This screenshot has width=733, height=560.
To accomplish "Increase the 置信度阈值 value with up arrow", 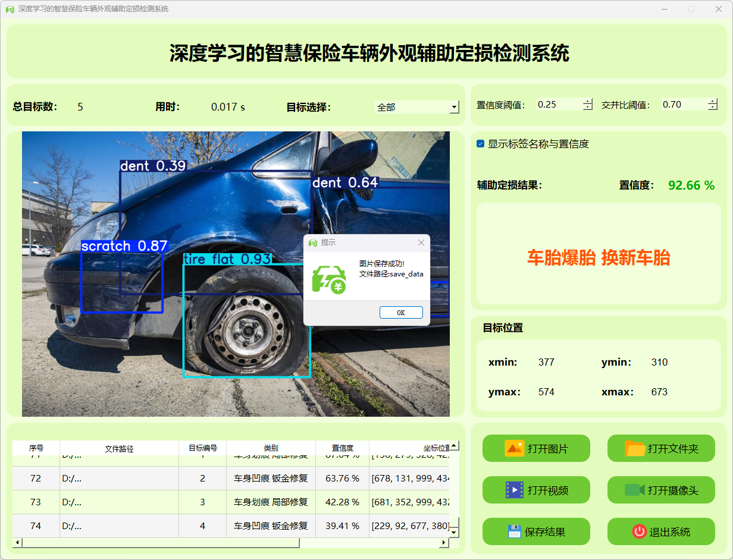I will click(x=588, y=102).
